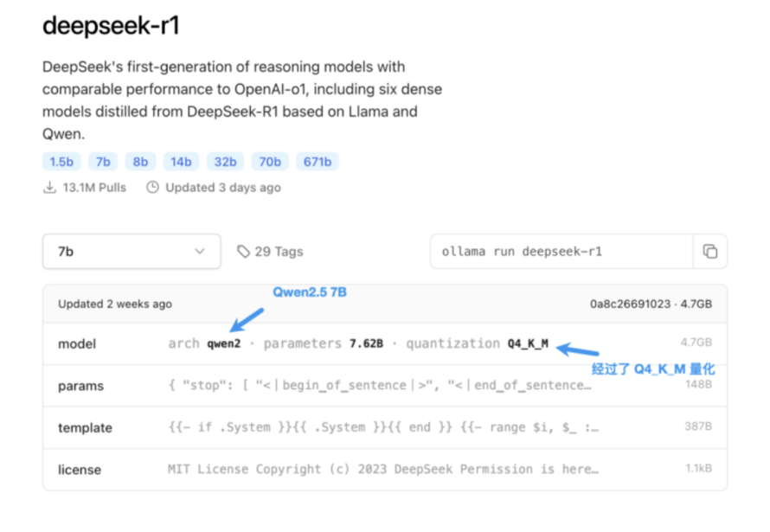Click the ollama run deepseek-r1 command field
The width and height of the screenshot is (770, 532).
562,252
